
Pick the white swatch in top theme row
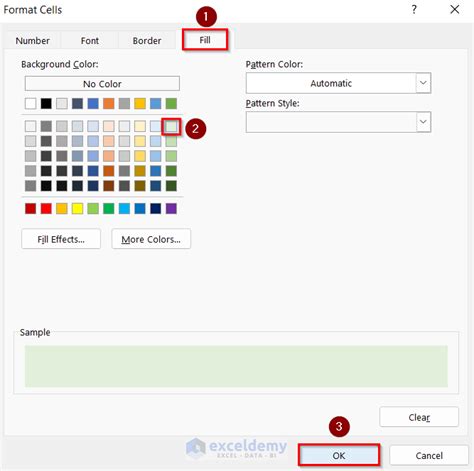(x=30, y=103)
